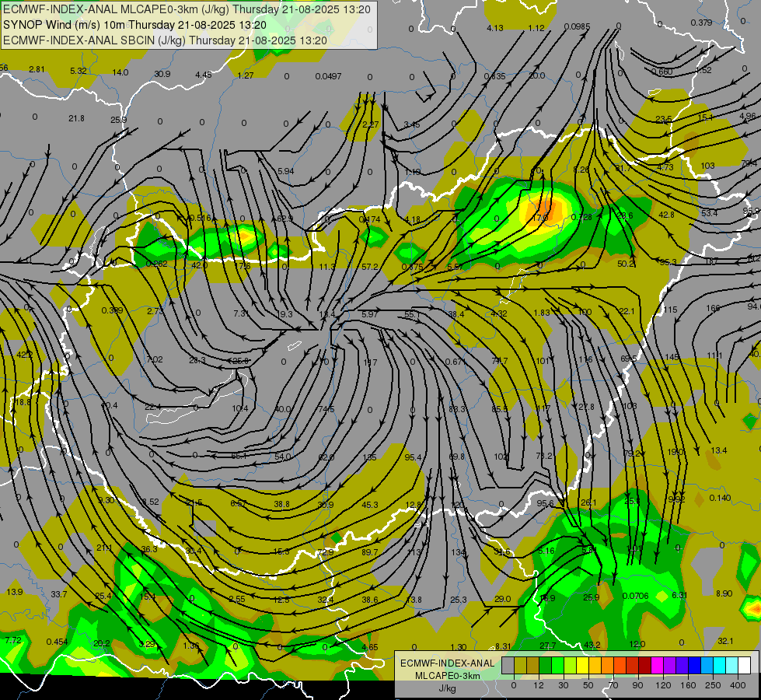Select the map value 2.81

37,69
